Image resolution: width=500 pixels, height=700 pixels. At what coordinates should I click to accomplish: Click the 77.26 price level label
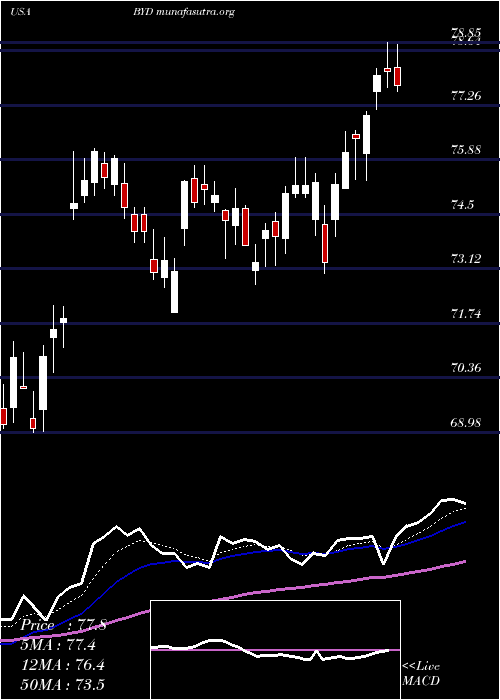466,95
